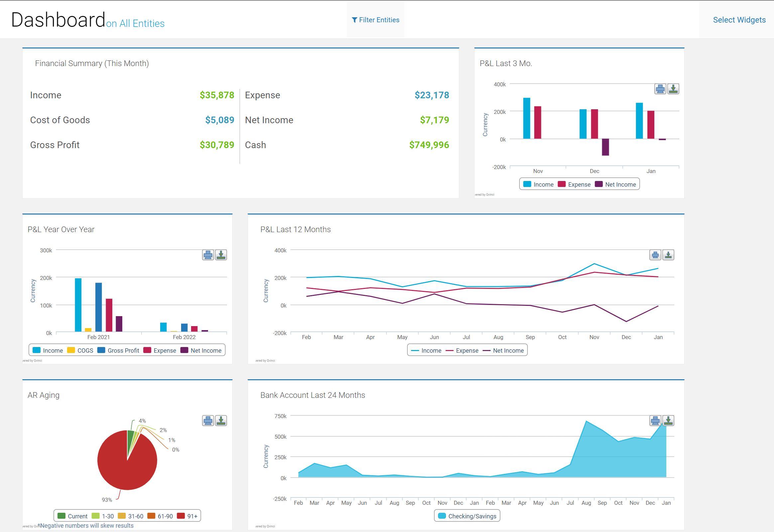Download the P&L Year Over Year chart
Viewport: 774px width, 532px height.
pos(221,255)
